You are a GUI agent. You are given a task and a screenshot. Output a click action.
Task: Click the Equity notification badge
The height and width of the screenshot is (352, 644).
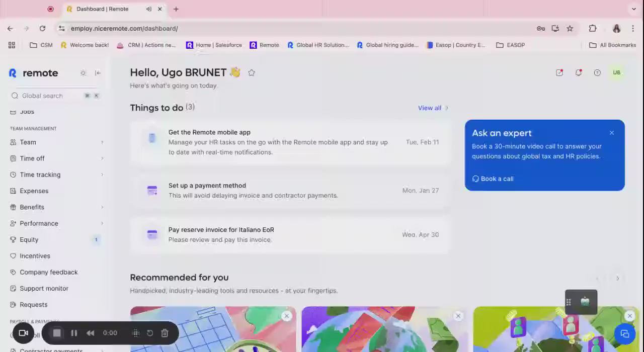coord(96,240)
